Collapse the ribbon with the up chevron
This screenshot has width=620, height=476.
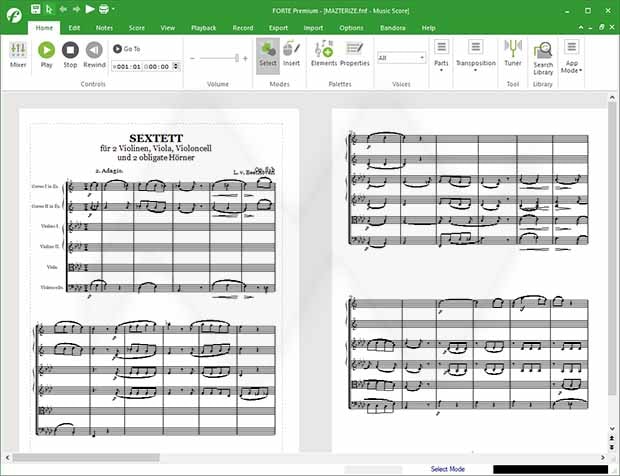[x=581, y=27]
